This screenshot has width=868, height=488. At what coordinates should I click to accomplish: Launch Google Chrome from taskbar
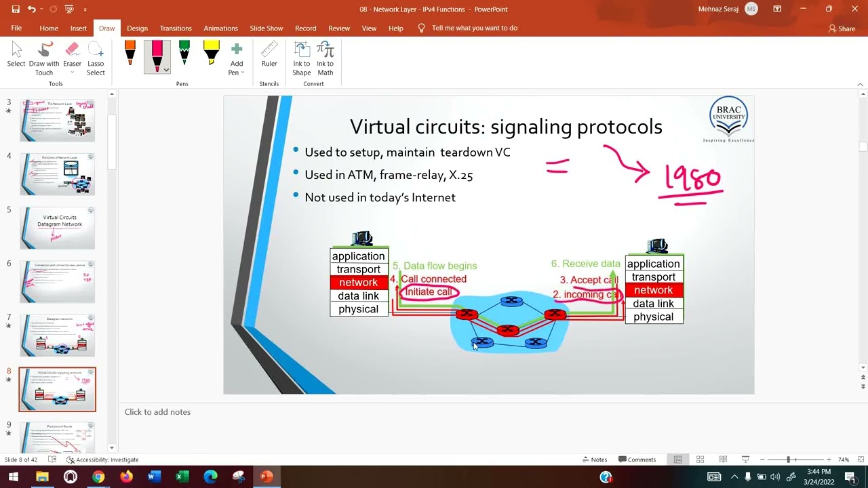(x=98, y=477)
